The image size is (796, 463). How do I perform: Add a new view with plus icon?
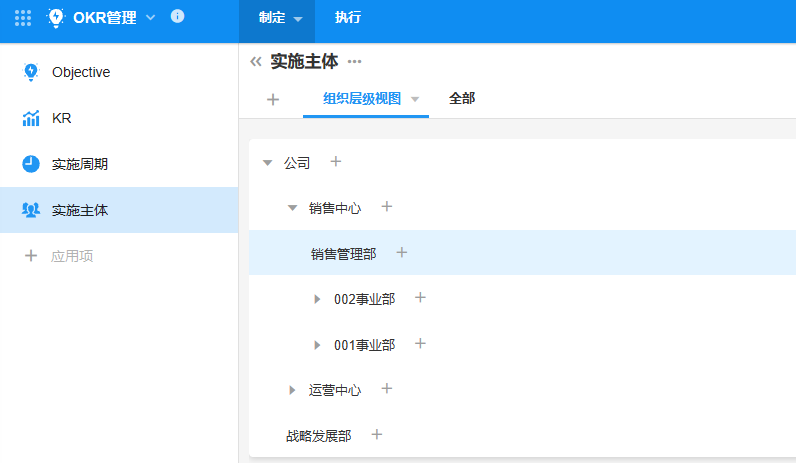pos(273,99)
